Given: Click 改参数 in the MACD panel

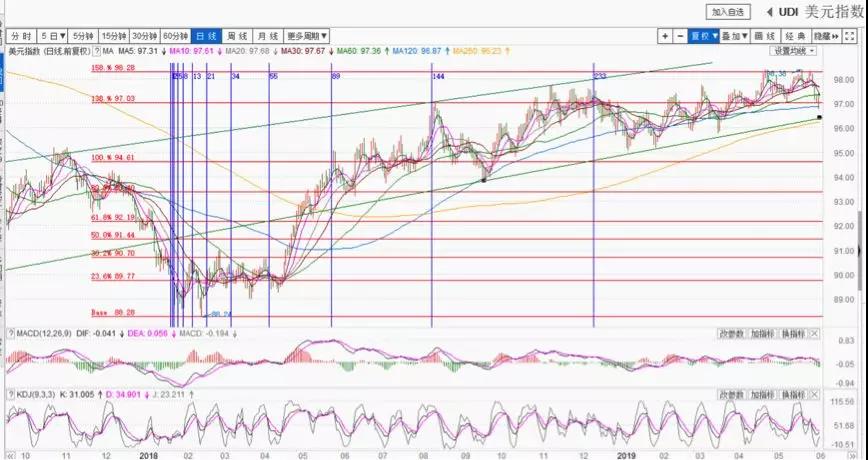Looking at the screenshot, I should tap(732, 333).
